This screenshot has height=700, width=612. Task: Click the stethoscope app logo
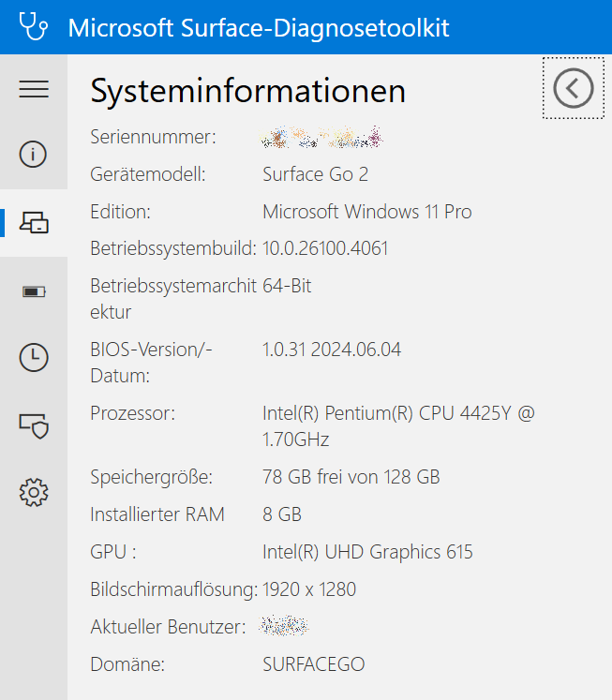point(34,27)
